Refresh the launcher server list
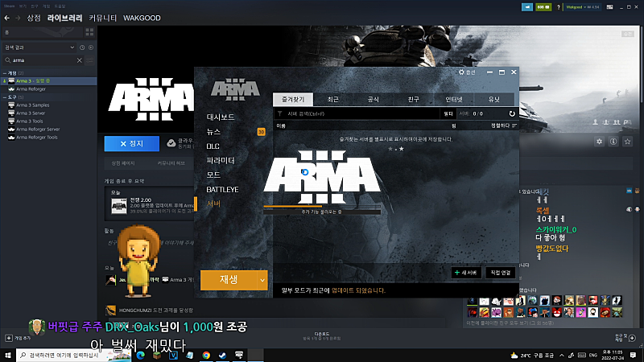644x362 pixels. 512,113
